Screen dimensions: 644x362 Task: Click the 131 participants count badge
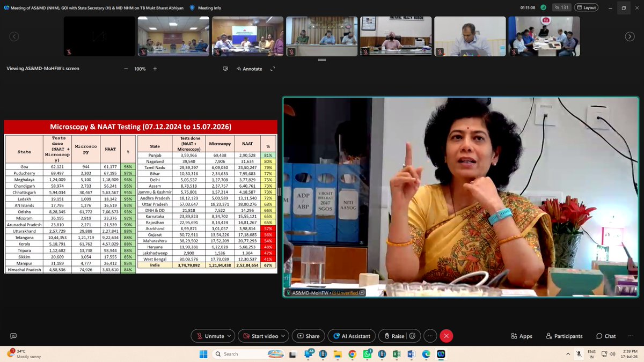561,8
